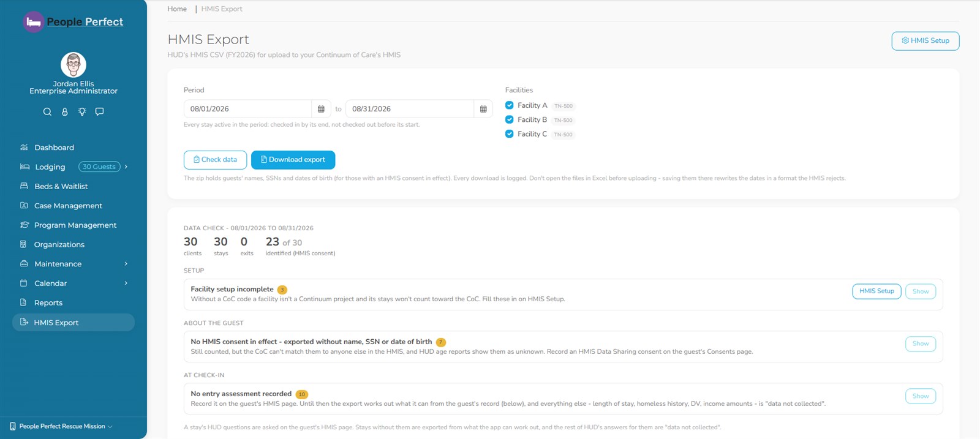Click the People Perfect logo icon
Viewport: 980px width, 439px height.
(x=34, y=22)
